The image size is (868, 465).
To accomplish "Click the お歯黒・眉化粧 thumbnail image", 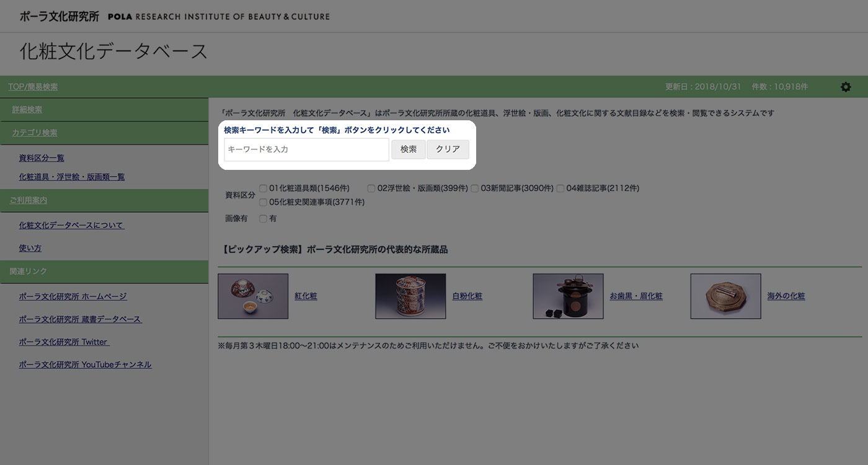I will click(x=568, y=296).
